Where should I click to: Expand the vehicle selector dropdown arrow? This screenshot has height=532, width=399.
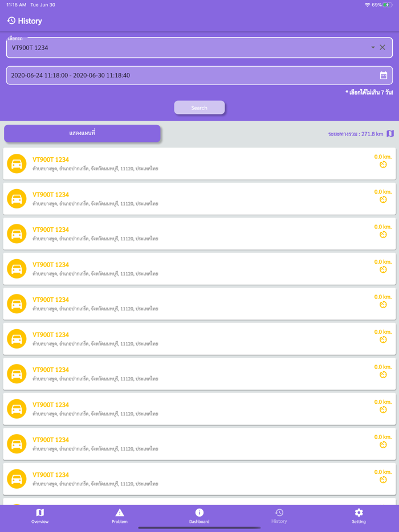pos(372,47)
